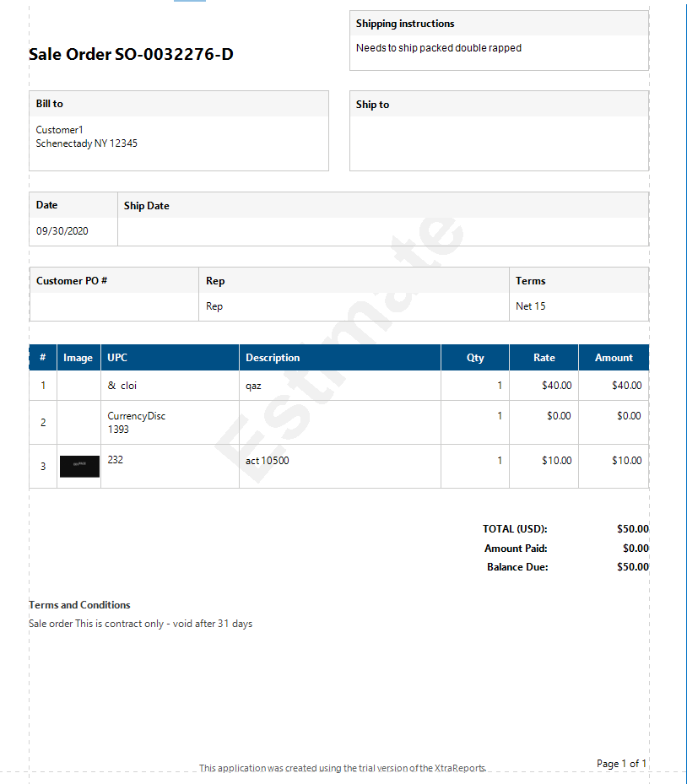Select the Shipping instructions header

coord(405,24)
